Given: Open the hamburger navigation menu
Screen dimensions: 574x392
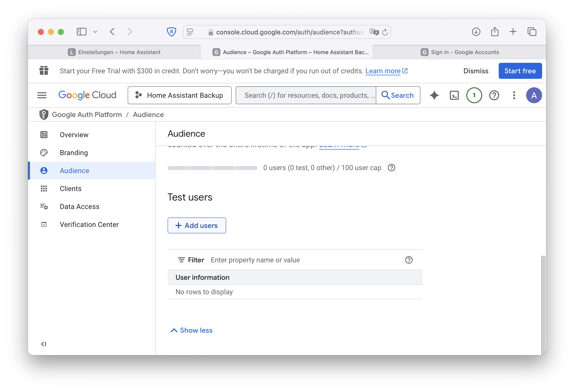Looking at the screenshot, I should (x=42, y=95).
